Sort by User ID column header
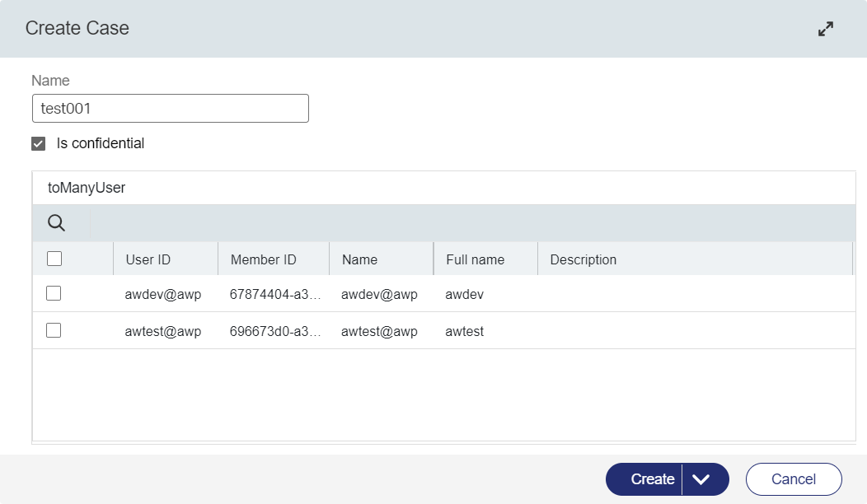Screen dimensions: 867x504 coord(148,259)
